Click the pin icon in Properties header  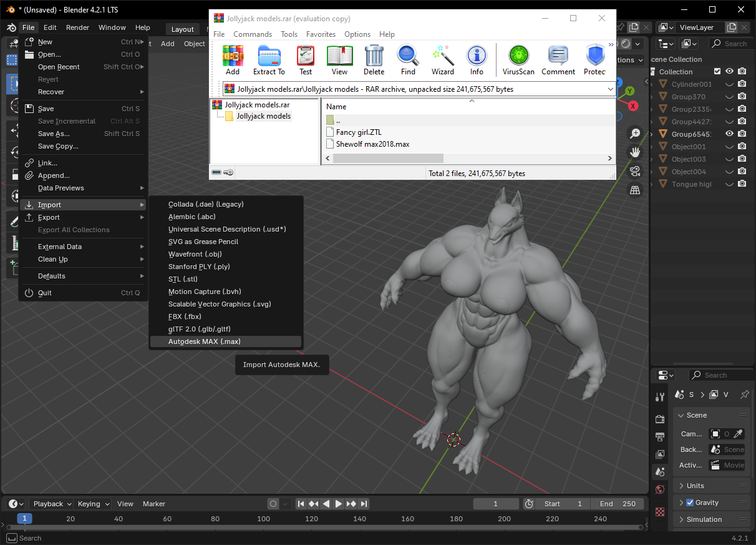click(744, 395)
